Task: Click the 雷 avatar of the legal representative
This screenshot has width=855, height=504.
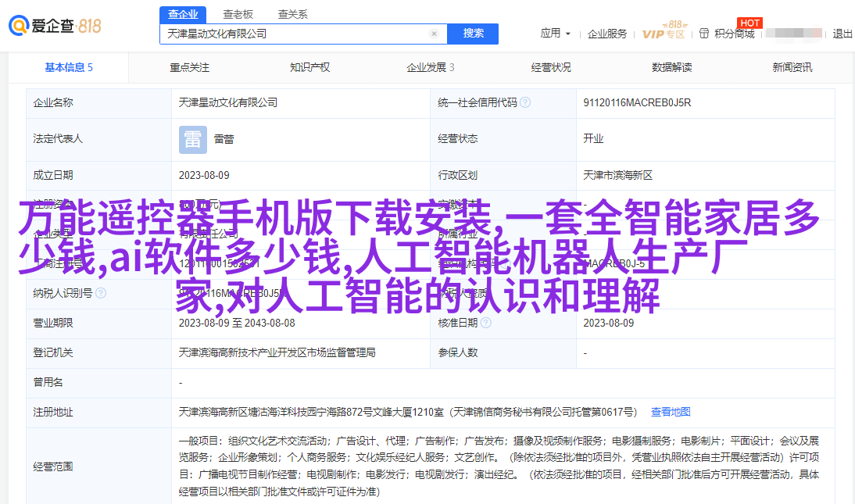Action: 193,140
